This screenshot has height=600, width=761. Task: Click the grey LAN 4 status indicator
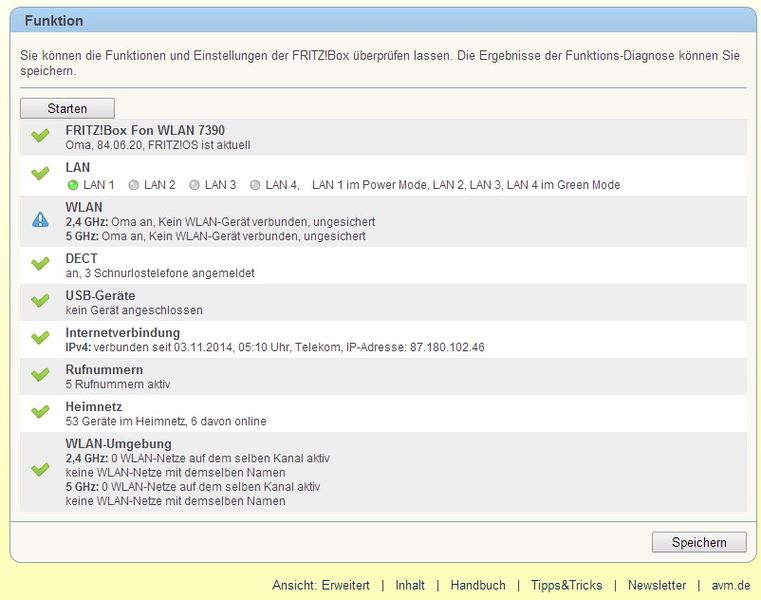[255, 185]
